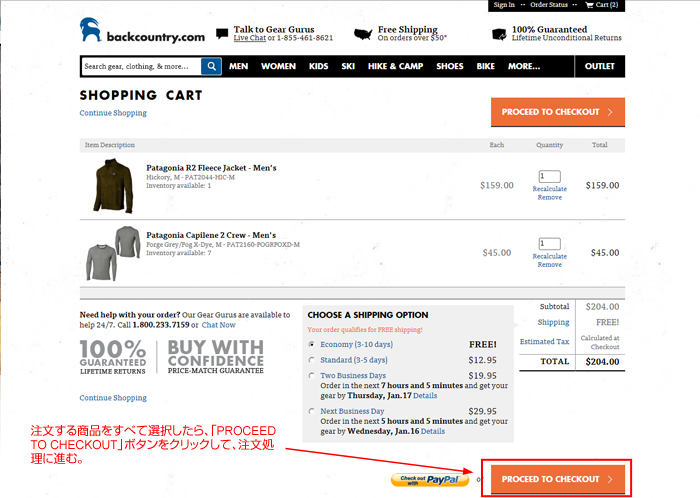700x498 pixels.
Task: Select Standard (3-5 days) shipping option
Action: 312,360
